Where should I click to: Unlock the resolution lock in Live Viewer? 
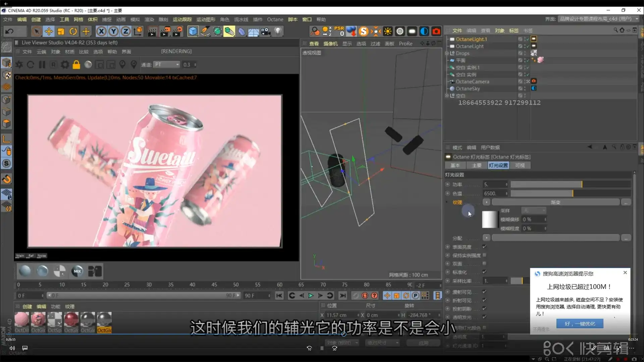coord(76,64)
